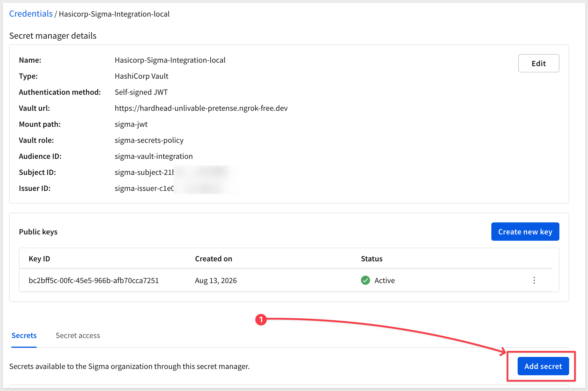Image resolution: width=588 pixels, height=391 pixels.
Task: Click the Issuer ID value starting sigma-issuer
Action: (x=144, y=188)
